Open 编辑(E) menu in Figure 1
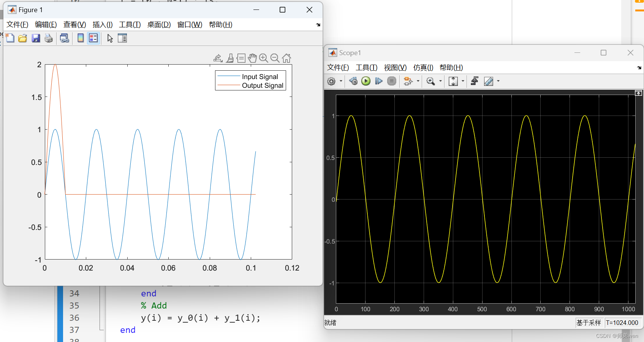 (46, 25)
